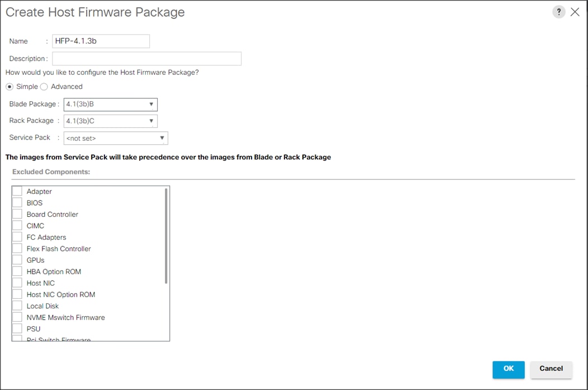Check the Board Controller checkbox
This screenshot has height=390, width=588.
pyautogui.click(x=17, y=214)
